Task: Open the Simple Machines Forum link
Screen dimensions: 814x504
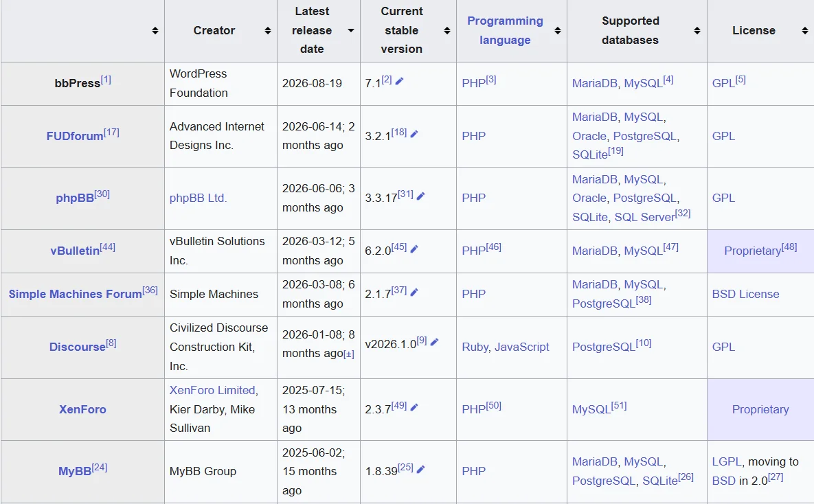Action: click(x=76, y=294)
